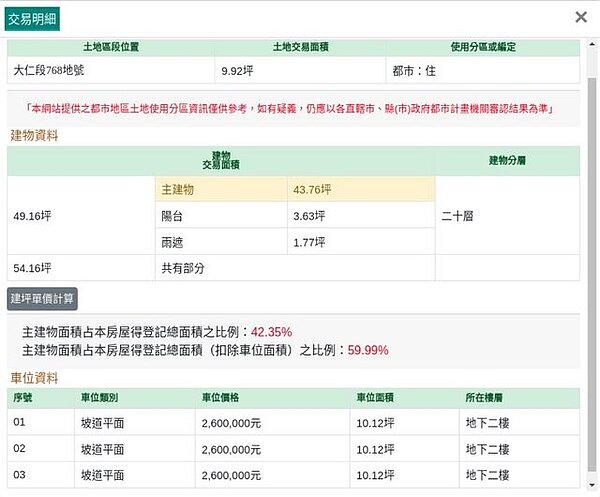Select parking row 03 serial number

(41, 475)
